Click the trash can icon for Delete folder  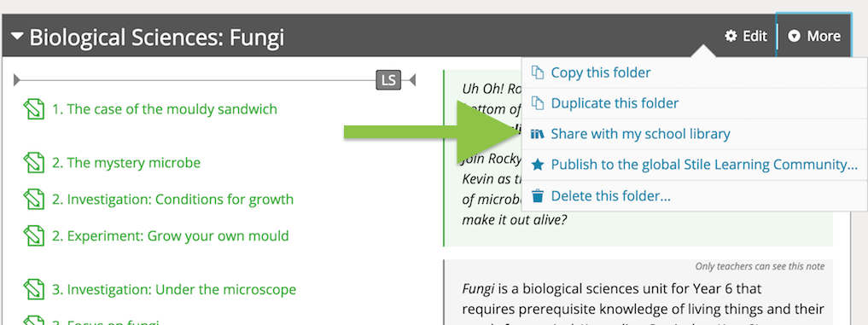(x=538, y=196)
